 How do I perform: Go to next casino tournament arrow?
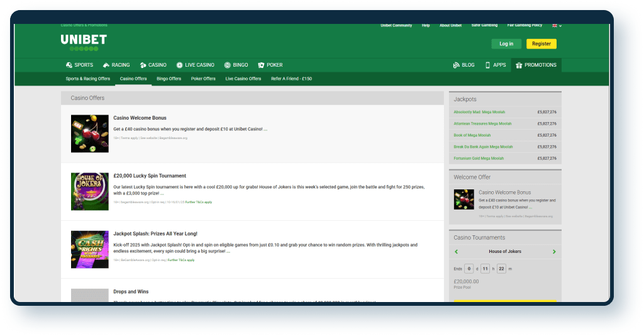click(554, 252)
